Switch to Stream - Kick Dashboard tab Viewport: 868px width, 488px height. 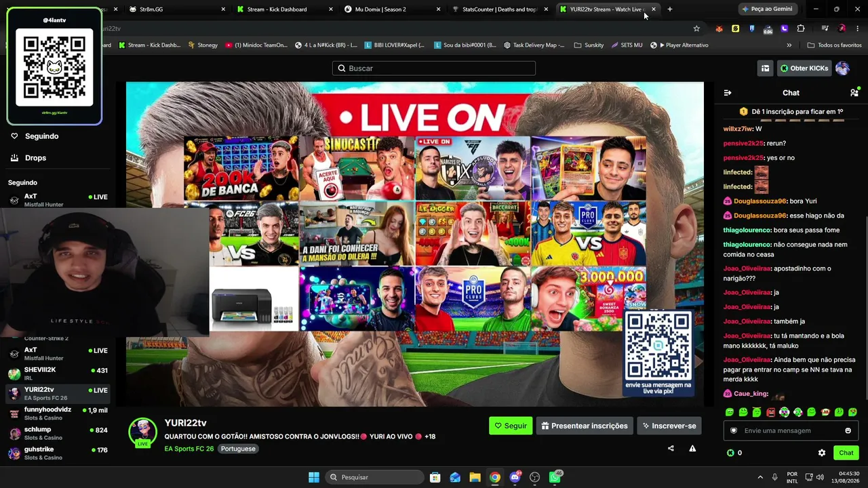tap(285, 9)
